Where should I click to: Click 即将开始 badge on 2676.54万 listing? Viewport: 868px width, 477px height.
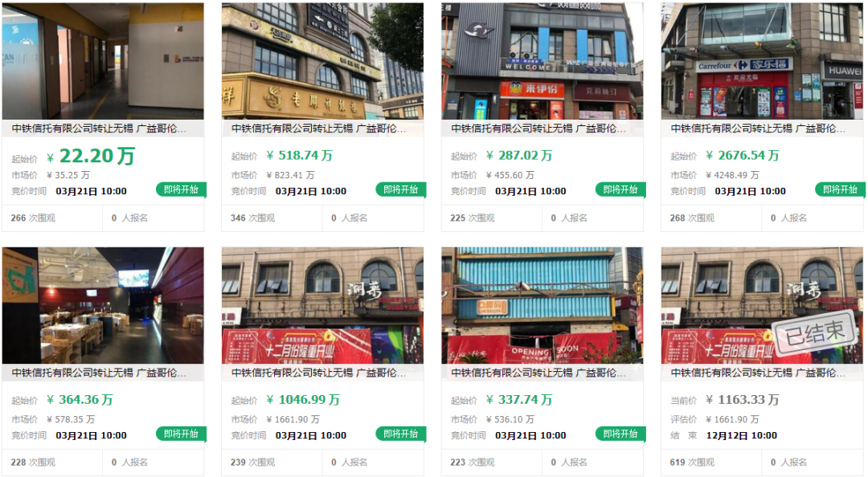(x=841, y=190)
